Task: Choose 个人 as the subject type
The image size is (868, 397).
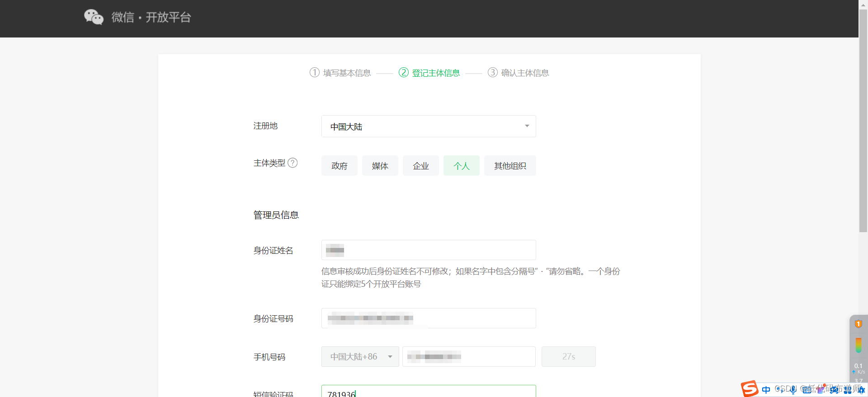Action: tap(462, 166)
